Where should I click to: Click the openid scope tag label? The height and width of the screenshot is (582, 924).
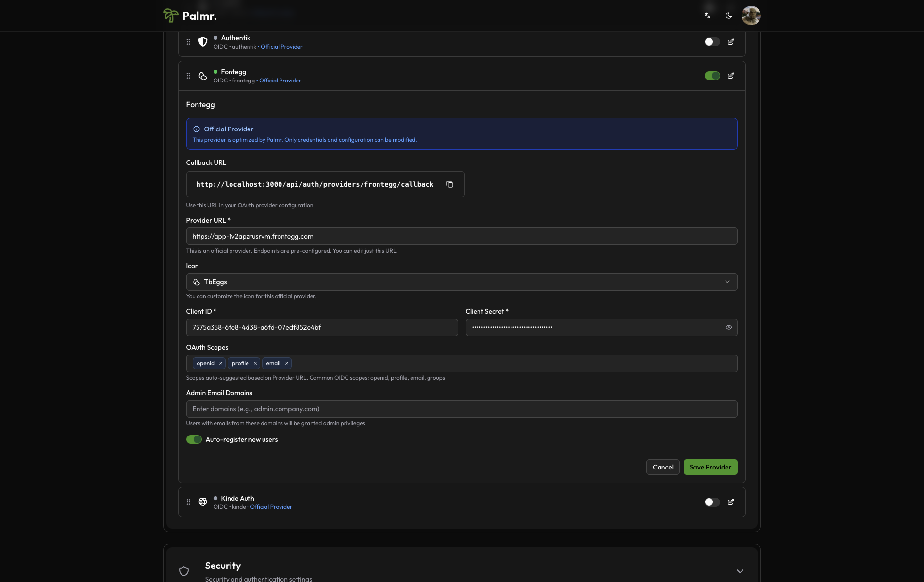coord(205,363)
